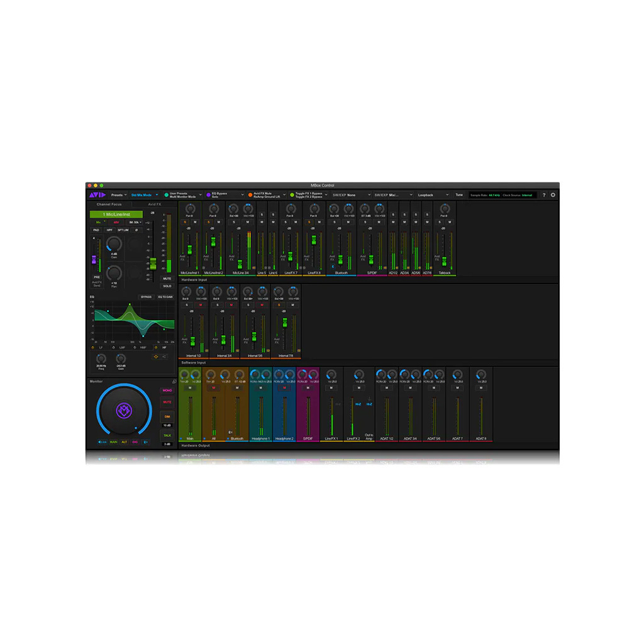Screen dimensions: 644x644
Task: Toggle MONO in the Monitor section
Action: click(167, 390)
